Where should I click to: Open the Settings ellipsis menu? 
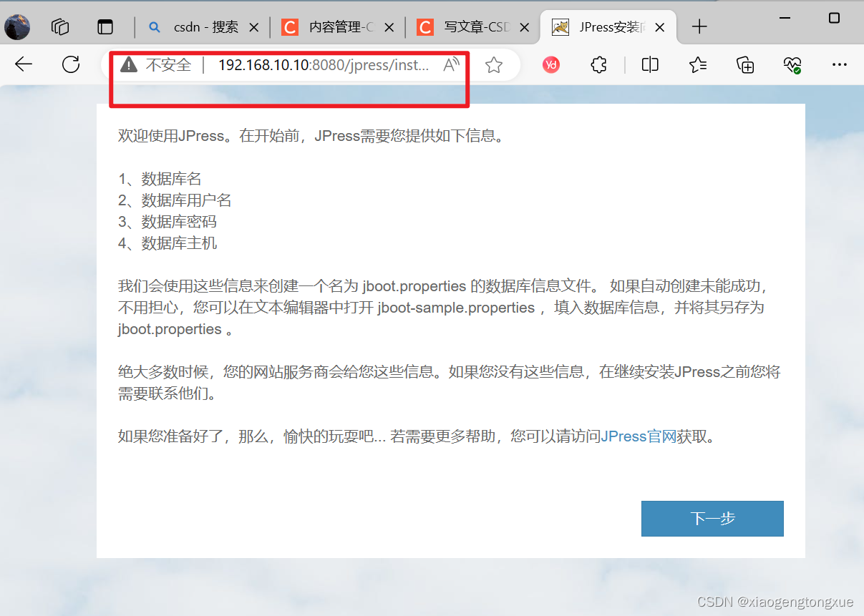click(x=839, y=64)
